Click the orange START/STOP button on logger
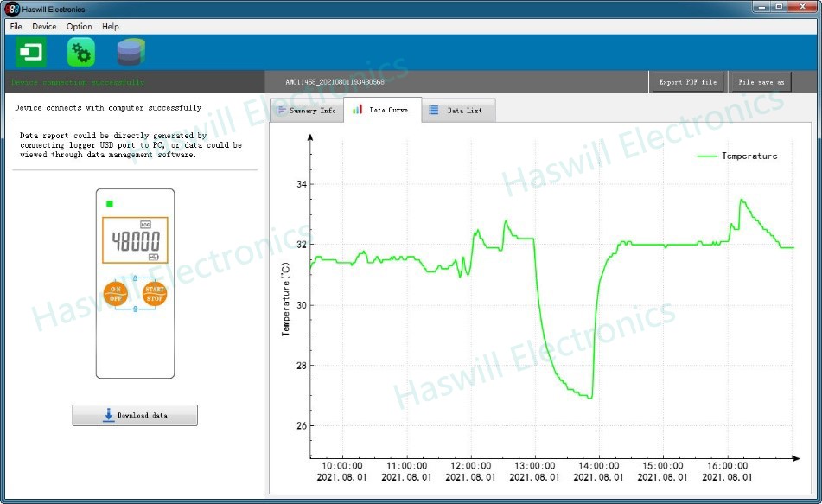This screenshot has width=822, height=504. click(155, 293)
